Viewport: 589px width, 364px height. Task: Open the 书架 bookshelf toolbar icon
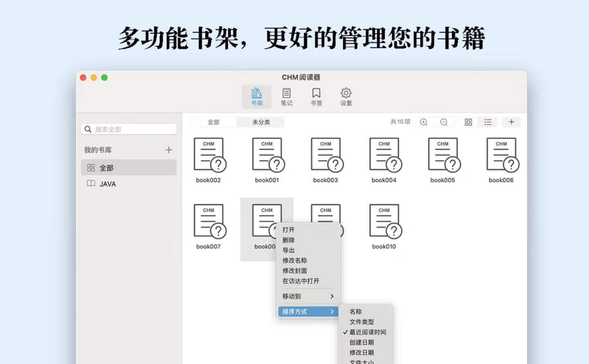pyautogui.click(x=256, y=97)
